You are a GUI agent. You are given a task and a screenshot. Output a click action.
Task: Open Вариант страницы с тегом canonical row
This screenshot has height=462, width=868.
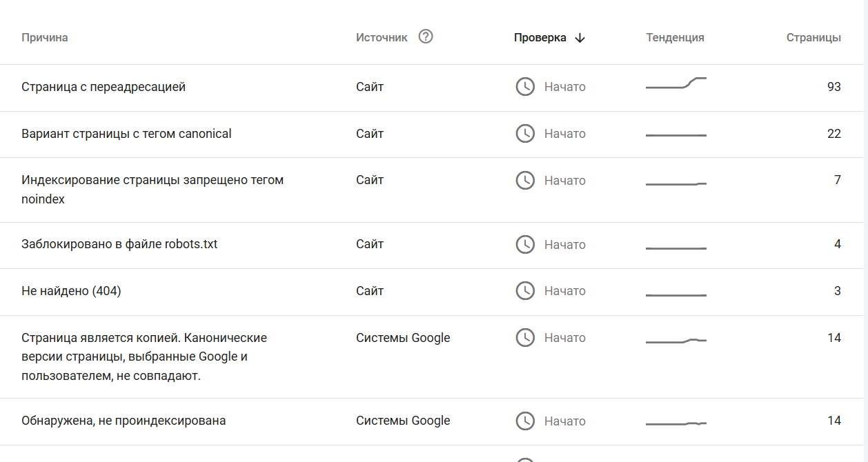point(126,134)
